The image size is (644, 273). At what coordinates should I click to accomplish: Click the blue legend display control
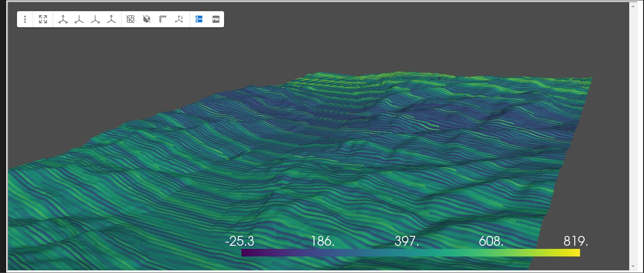(199, 19)
